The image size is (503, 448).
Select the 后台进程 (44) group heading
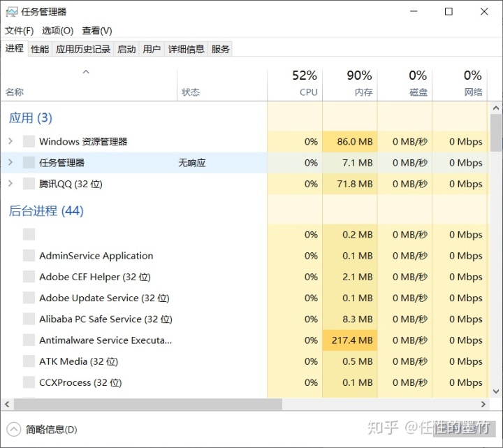46,211
